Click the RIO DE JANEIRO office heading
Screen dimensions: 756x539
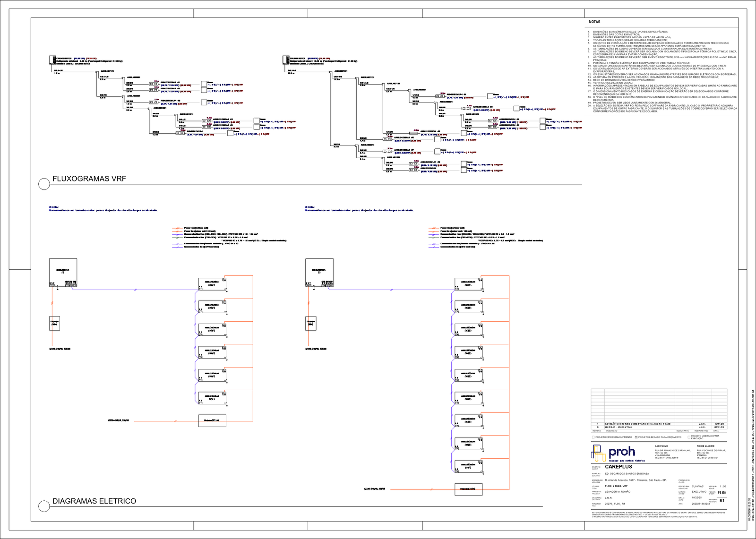pyautogui.click(x=705, y=446)
